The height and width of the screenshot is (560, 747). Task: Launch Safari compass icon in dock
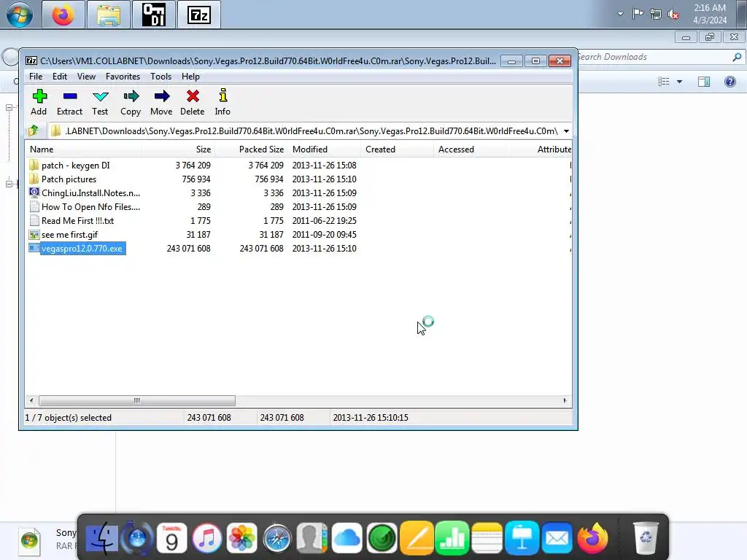pos(276,539)
